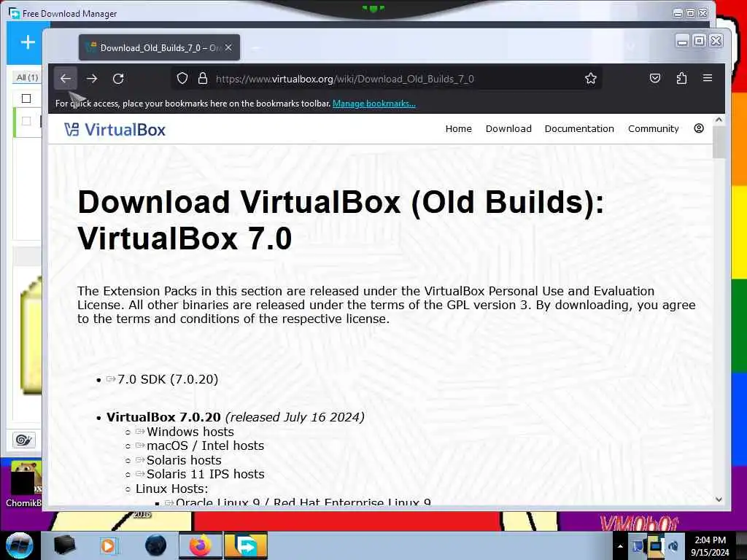Open the Pocket save icon
The height and width of the screenshot is (560, 747).
pyautogui.click(x=655, y=78)
